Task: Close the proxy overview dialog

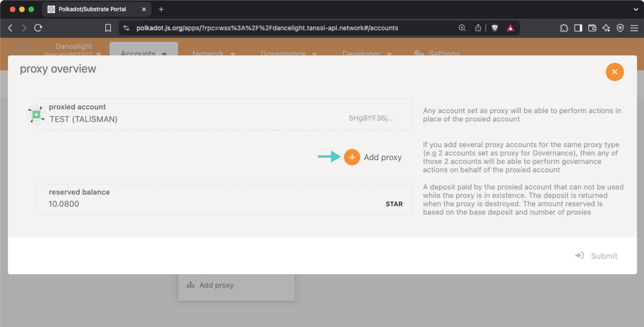Action: (x=615, y=72)
